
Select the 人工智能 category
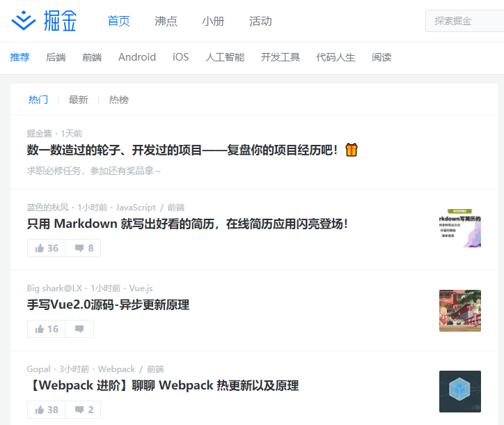(225, 57)
